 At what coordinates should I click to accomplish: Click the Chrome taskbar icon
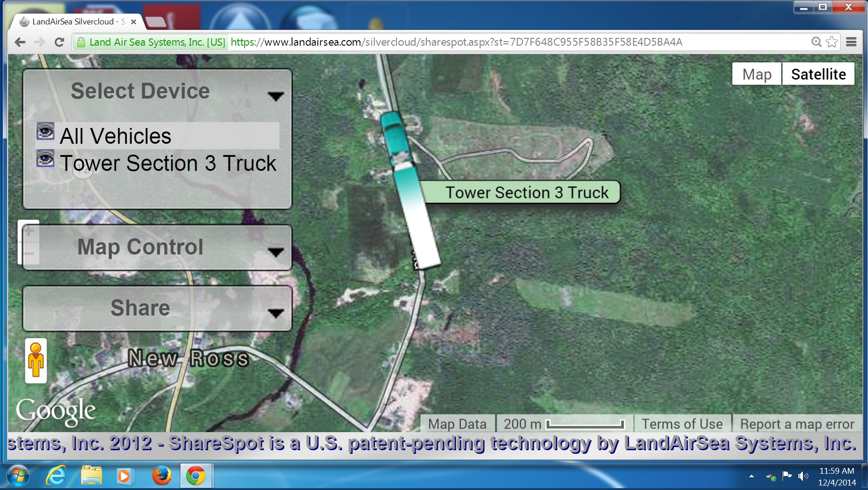point(196,476)
